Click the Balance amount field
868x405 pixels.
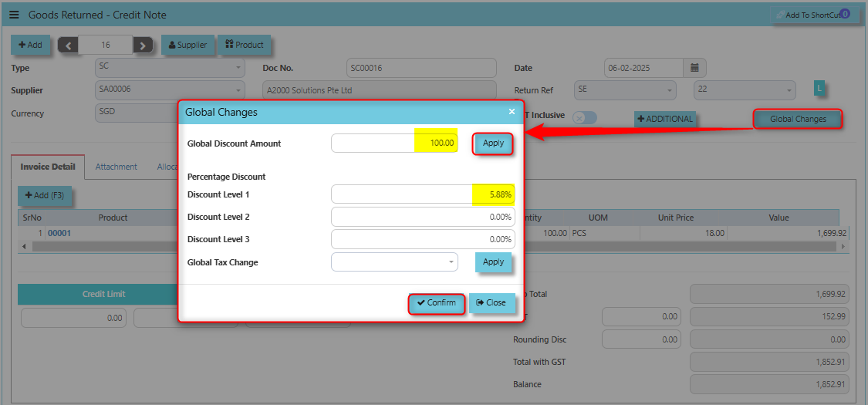[x=769, y=384]
